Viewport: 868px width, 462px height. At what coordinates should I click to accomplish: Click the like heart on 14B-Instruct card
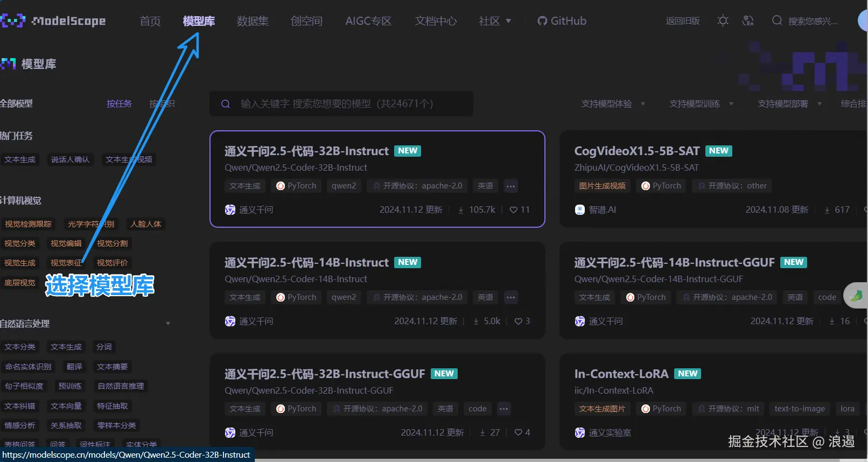pos(518,321)
